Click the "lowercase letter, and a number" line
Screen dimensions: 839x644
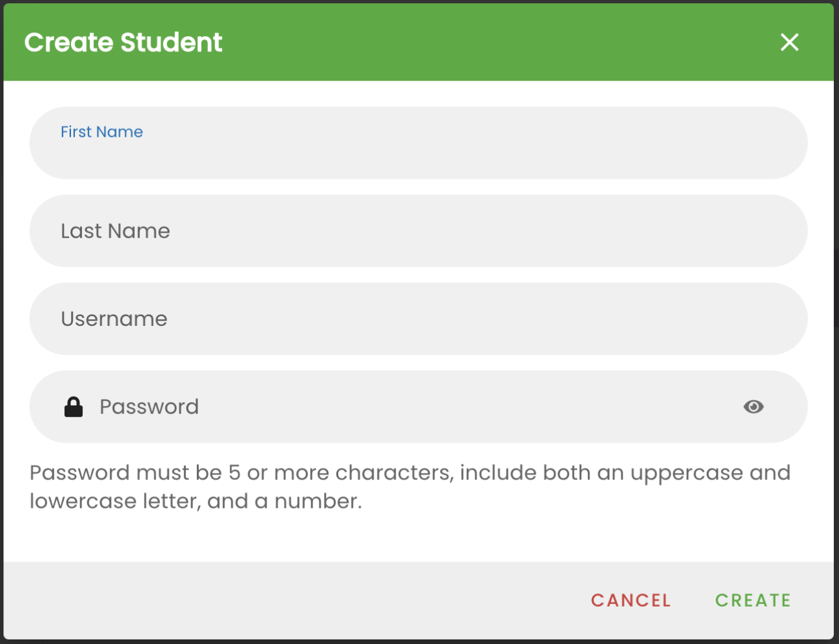click(196, 501)
